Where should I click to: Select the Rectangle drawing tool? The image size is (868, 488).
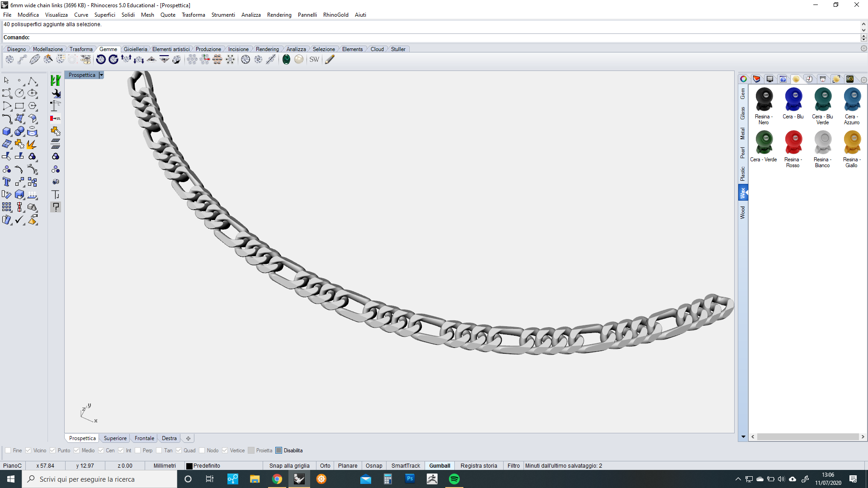click(x=19, y=106)
